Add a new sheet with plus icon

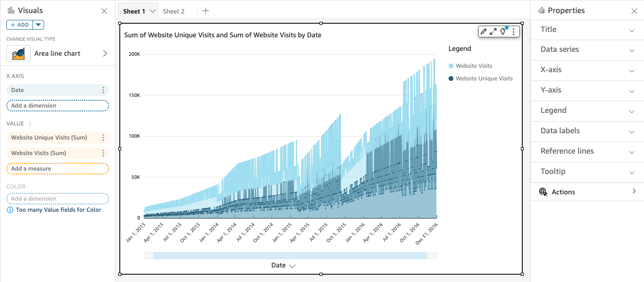click(x=206, y=11)
